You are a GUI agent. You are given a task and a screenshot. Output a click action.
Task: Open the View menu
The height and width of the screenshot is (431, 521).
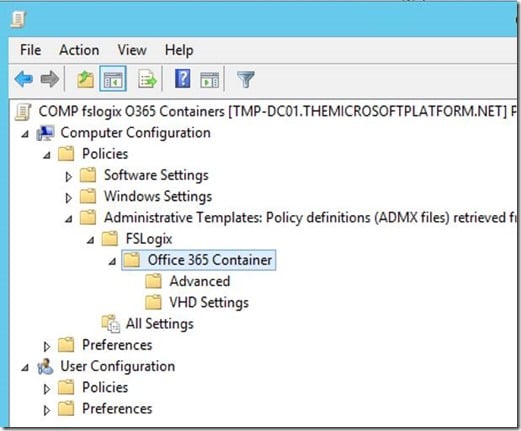[132, 50]
